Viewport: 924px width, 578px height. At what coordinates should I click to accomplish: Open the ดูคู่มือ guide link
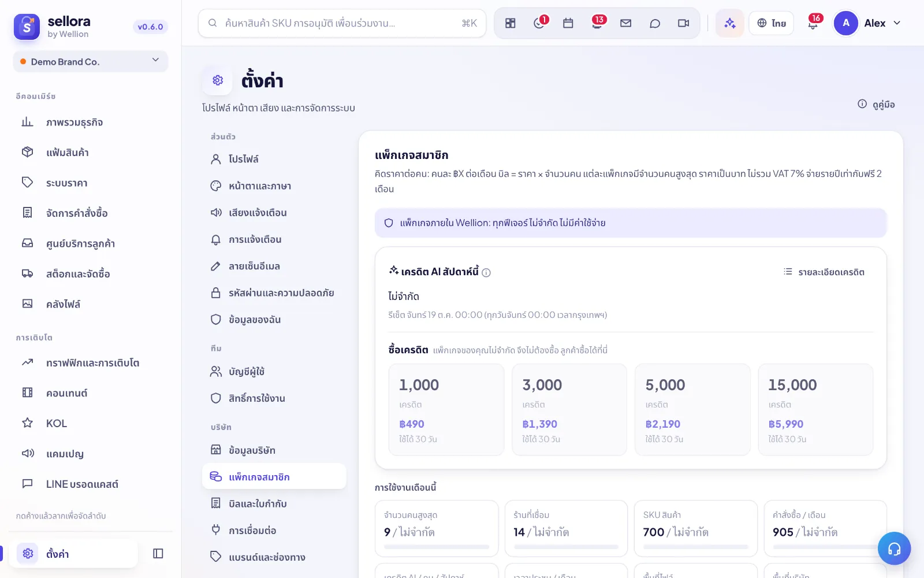click(876, 105)
